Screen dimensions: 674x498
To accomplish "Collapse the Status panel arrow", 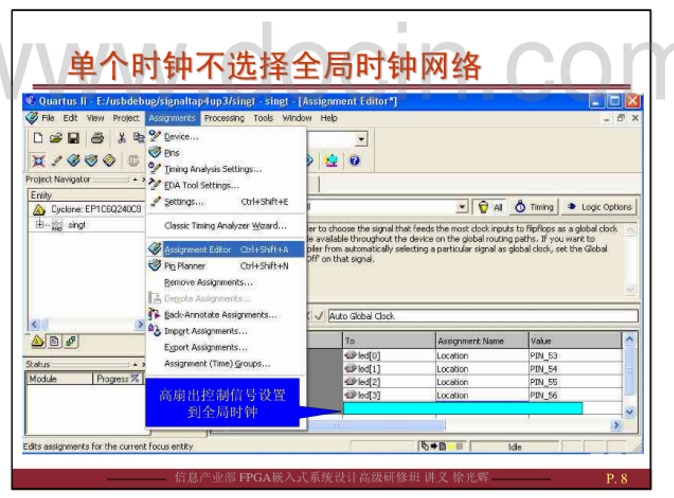I will coord(135,364).
